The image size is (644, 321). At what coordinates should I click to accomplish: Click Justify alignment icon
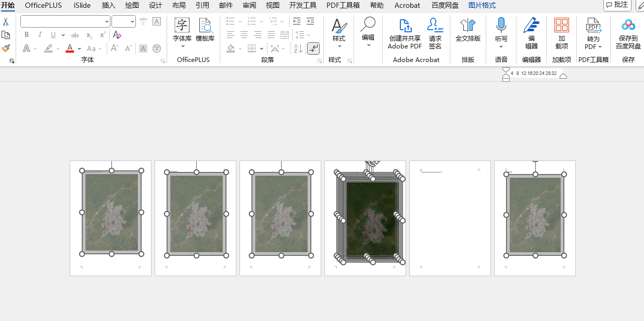[271, 35]
